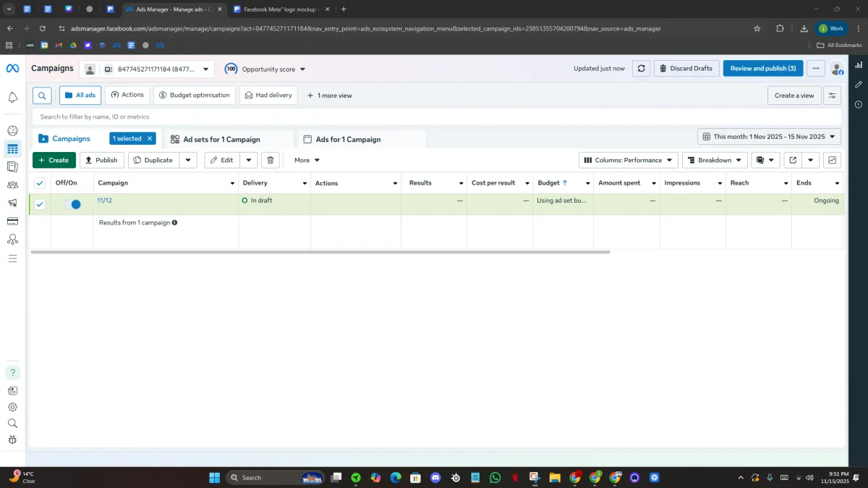This screenshot has width=868, height=488.
Task: Refresh the campaign data
Action: 641,68
